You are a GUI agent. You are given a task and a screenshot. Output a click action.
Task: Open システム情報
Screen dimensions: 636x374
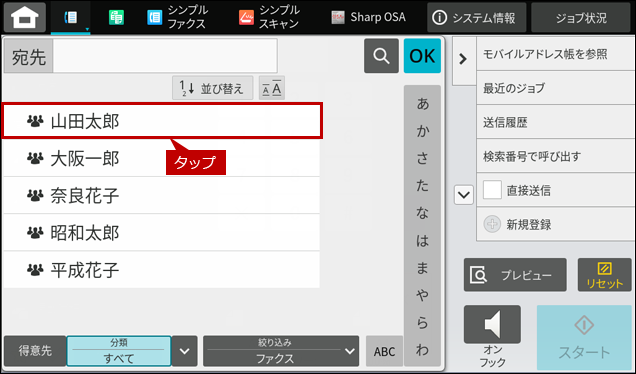click(x=477, y=17)
